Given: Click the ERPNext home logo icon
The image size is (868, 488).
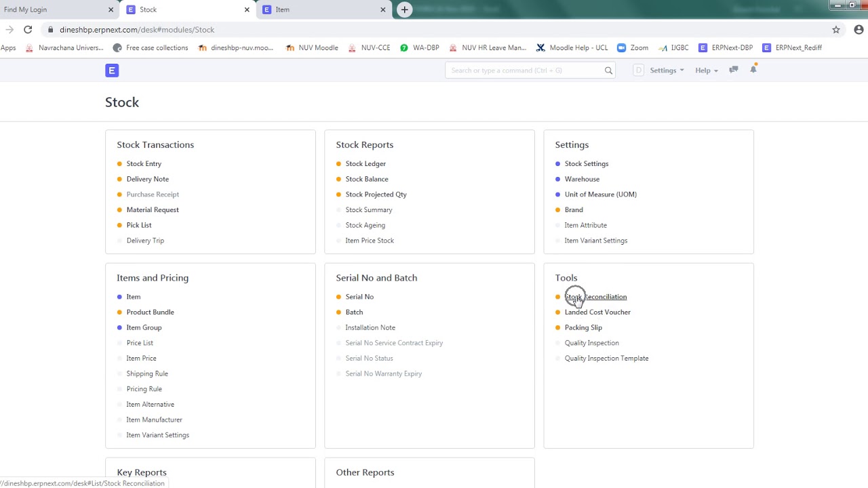Looking at the screenshot, I should 112,70.
